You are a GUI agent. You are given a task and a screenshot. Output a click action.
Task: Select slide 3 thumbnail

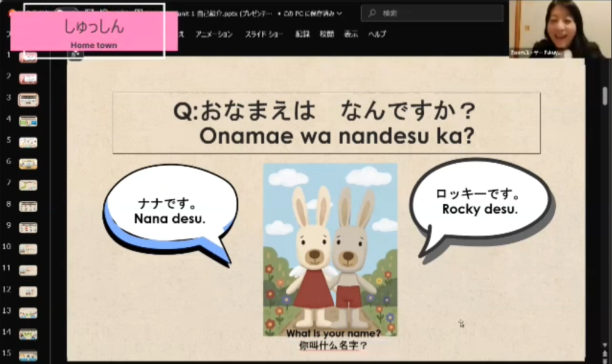[28, 100]
